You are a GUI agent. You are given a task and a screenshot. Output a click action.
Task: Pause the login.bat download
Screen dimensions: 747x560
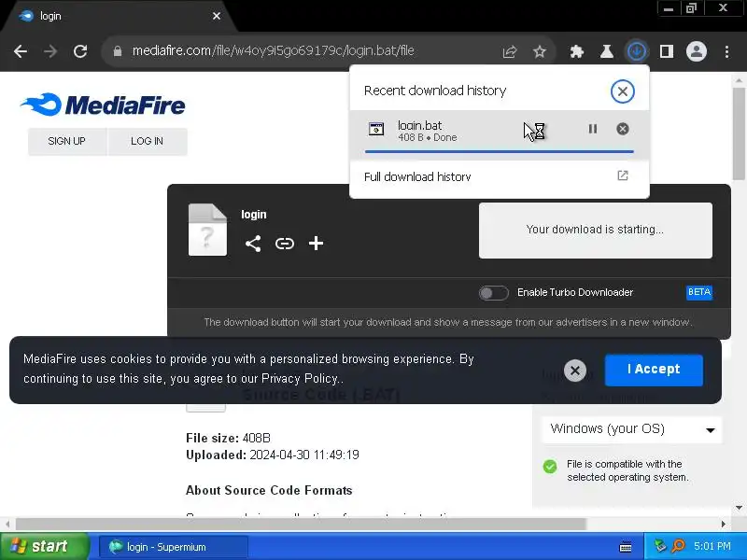[x=593, y=129]
